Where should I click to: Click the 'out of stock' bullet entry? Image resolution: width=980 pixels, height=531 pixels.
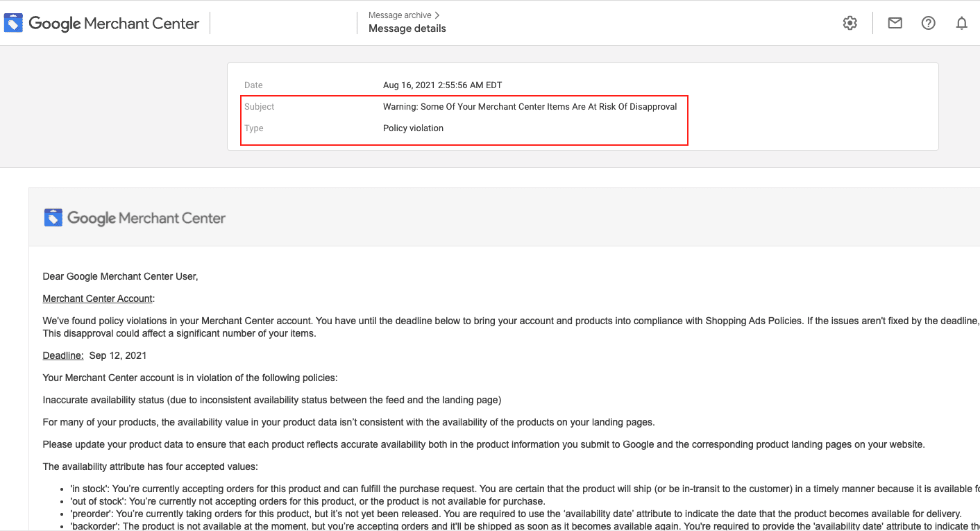coord(307,501)
